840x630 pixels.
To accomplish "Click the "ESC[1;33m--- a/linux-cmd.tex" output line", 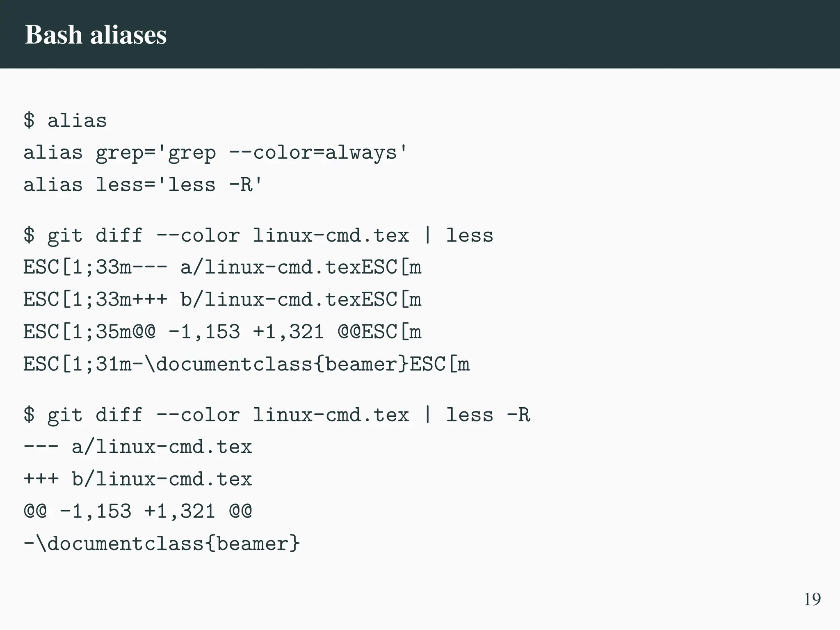I will point(222,268).
